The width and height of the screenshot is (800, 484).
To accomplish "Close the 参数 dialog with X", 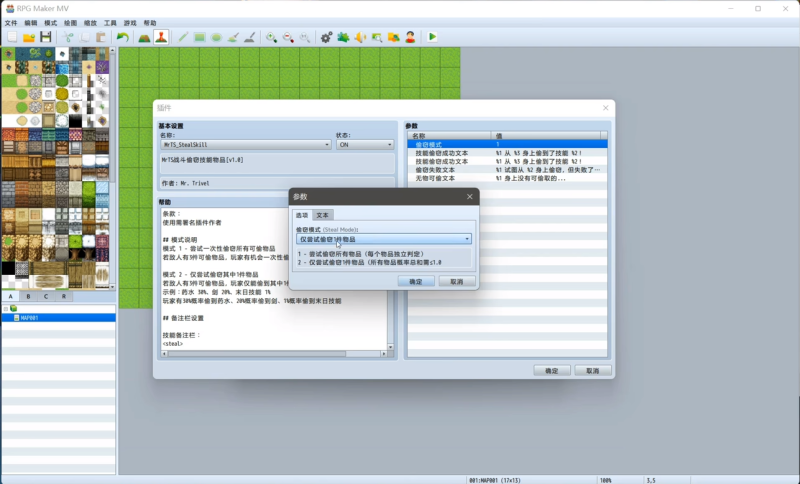I will (469, 196).
